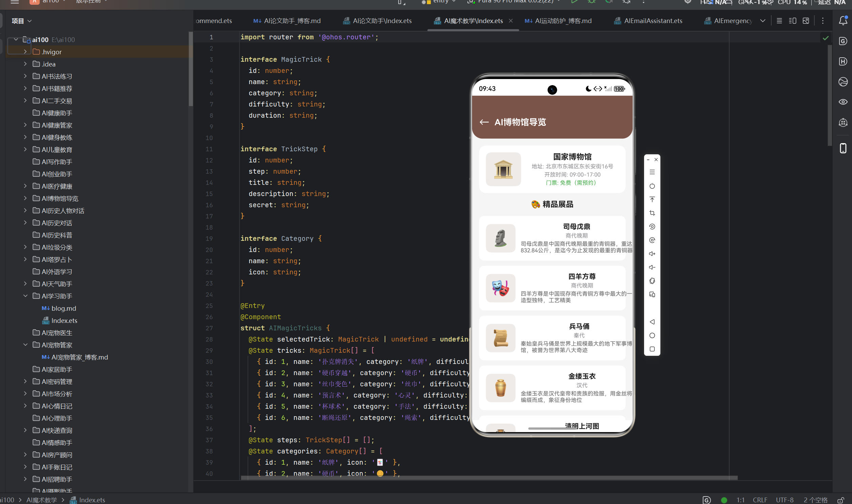Click the project tree vertical scrollbar
This screenshot has height=504, width=852.
191,69
